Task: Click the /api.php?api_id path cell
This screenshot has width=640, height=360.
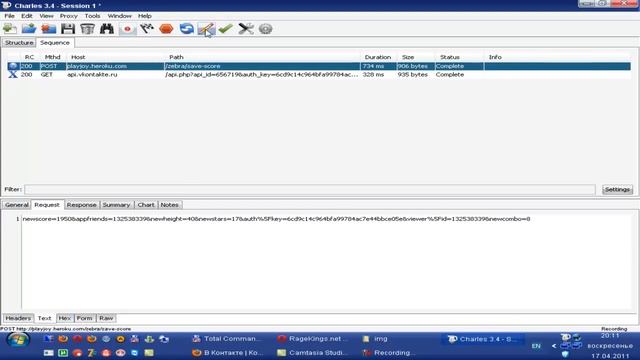Action: tap(262, 75)
